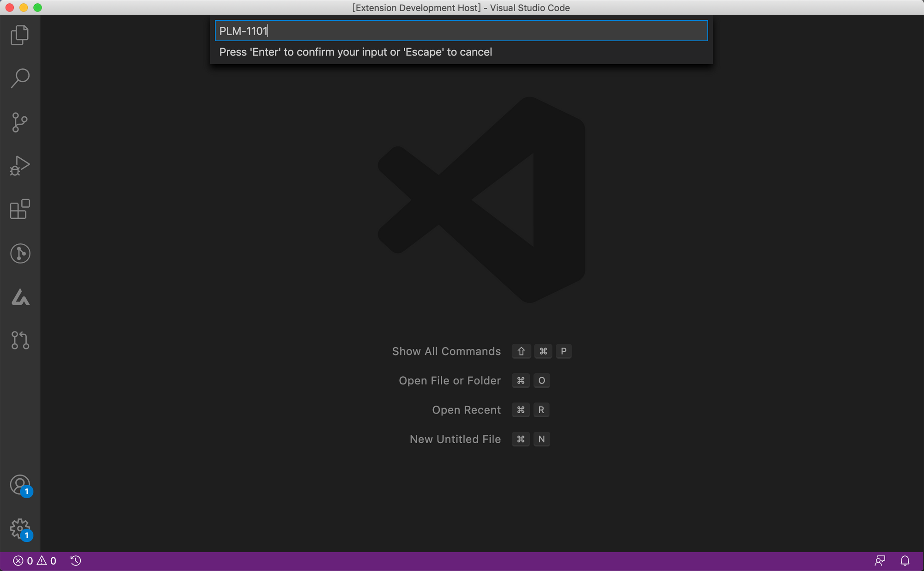The image size is (924, 571).
Task: Open the Search view
Action: (20, 78)
